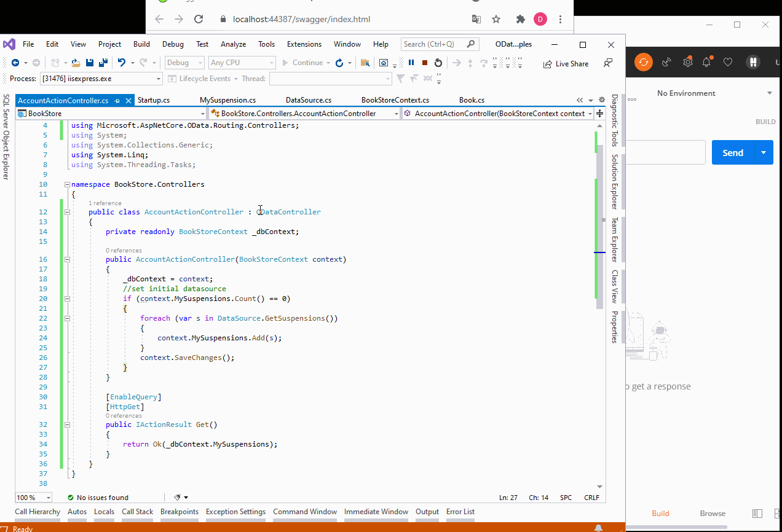Click Stop Debugging red square icon
The image size is (782, 532).
(x=424, y=63)
